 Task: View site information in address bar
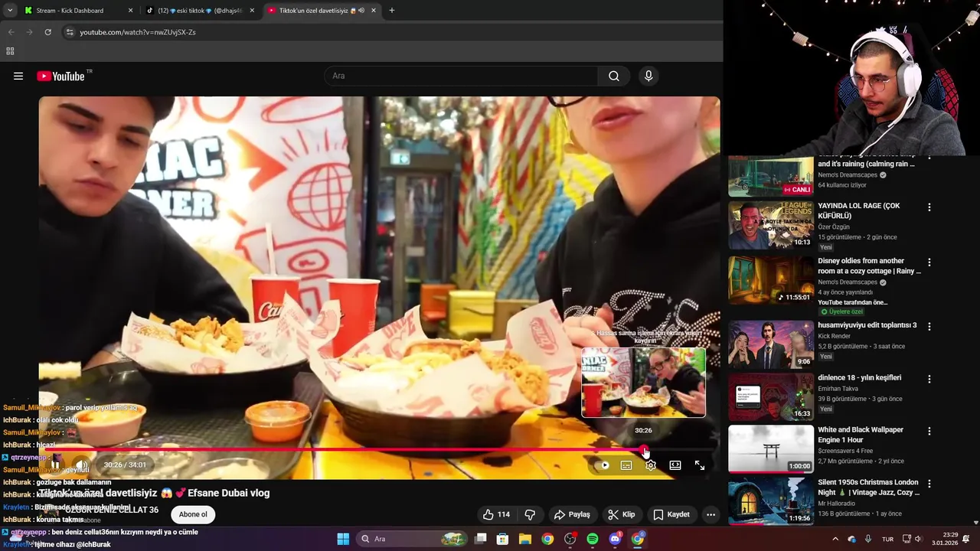[70, 32]
